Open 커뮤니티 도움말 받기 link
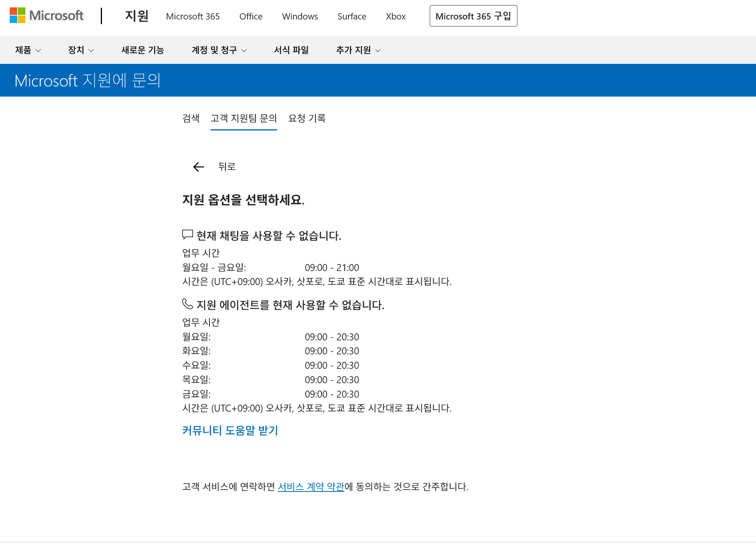Image resolution: width=756 pixels, height=546 pixels. (x=230, y=431)
